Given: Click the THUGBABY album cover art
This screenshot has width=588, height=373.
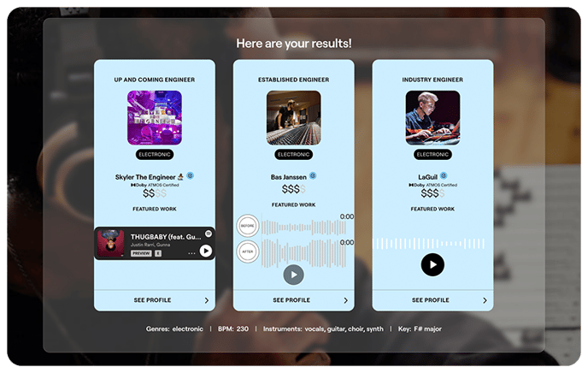Looking at the screenshot, I should click(x=110, y=243).
